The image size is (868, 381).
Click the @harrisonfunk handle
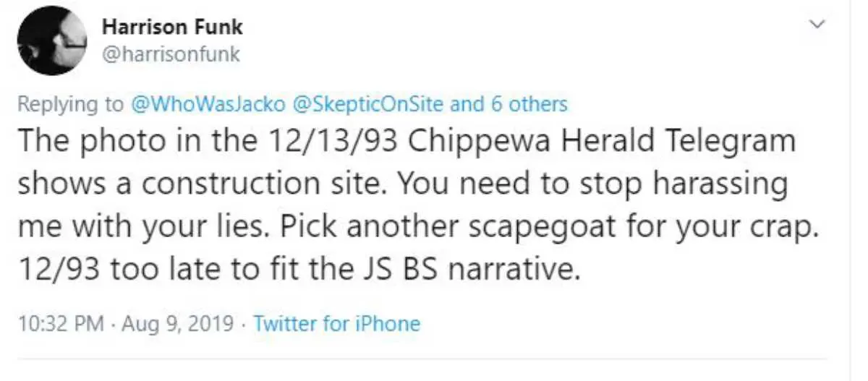pyautogui.click(x=171, y=54)
